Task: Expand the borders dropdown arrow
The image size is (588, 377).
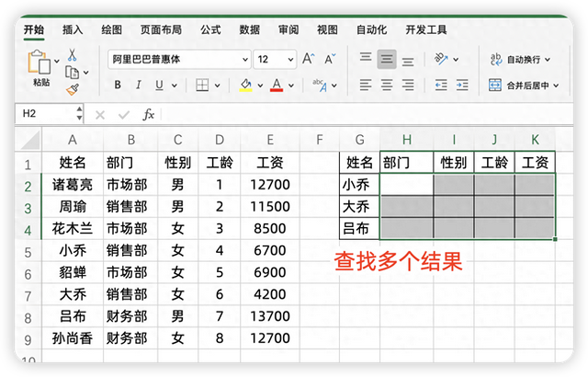Action: (x=217, y=86)
